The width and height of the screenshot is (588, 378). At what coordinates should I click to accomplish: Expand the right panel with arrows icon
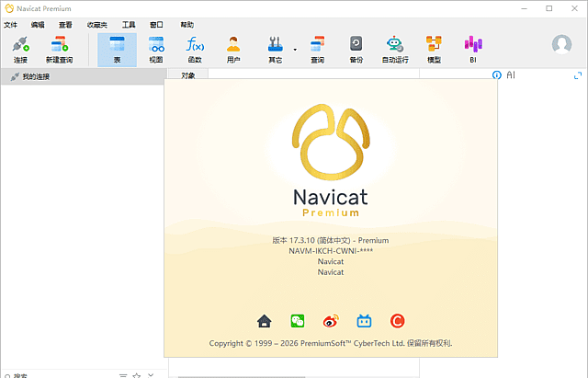click(578, 75)
